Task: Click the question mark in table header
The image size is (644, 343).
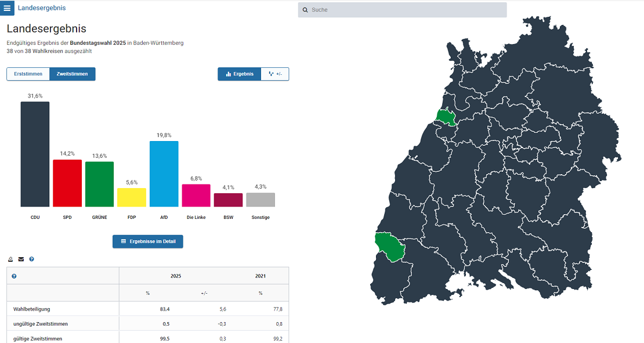Action: point(14,276)
